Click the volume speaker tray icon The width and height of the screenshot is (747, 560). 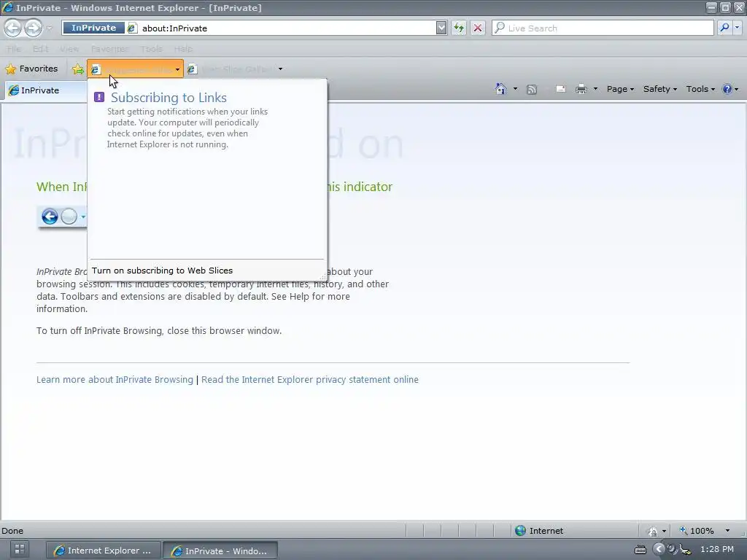[672, 549]
